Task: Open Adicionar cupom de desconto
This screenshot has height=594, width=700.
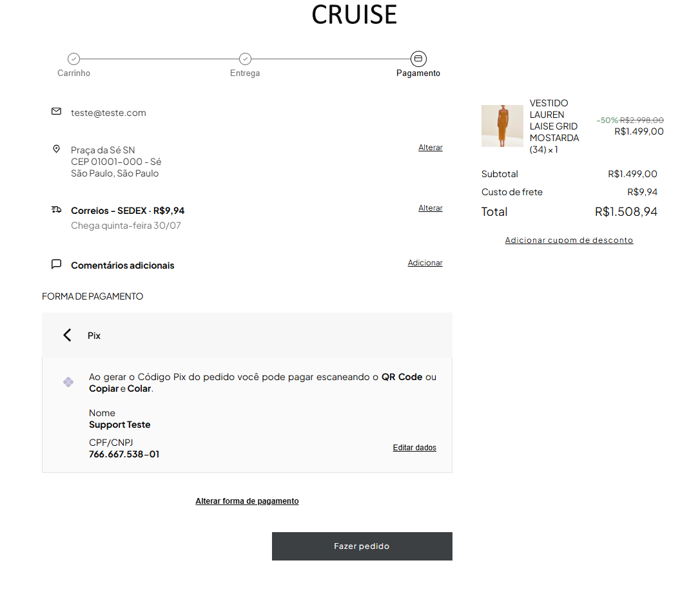Action: 569,240
